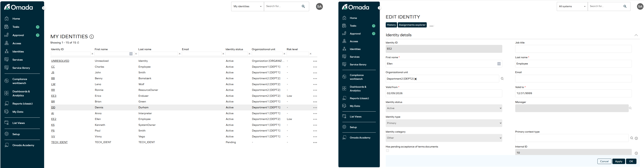644x168 pixels.
Task: Open the TECH_IDENT identity link
Action: [x=59, y=143]
